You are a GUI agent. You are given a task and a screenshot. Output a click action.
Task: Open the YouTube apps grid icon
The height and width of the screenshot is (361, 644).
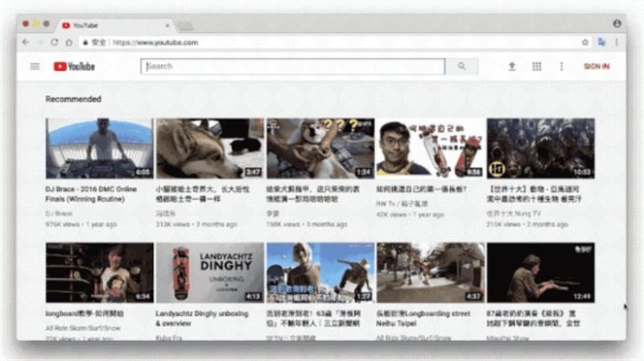tap(536, 66)
